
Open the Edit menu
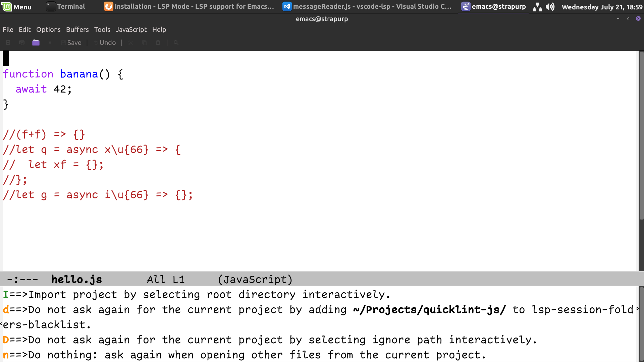coord(25,29)
